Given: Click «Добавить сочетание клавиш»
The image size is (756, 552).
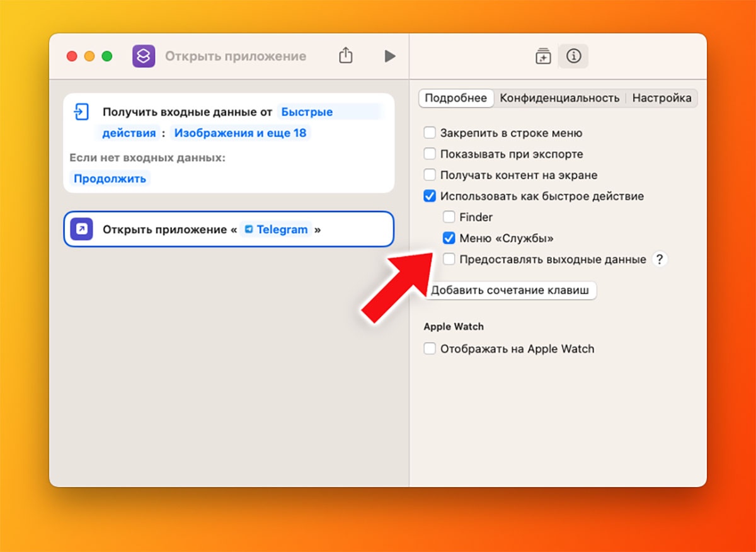Looking at the screenshot, I should pyautogui.click(x=510, y=290).
